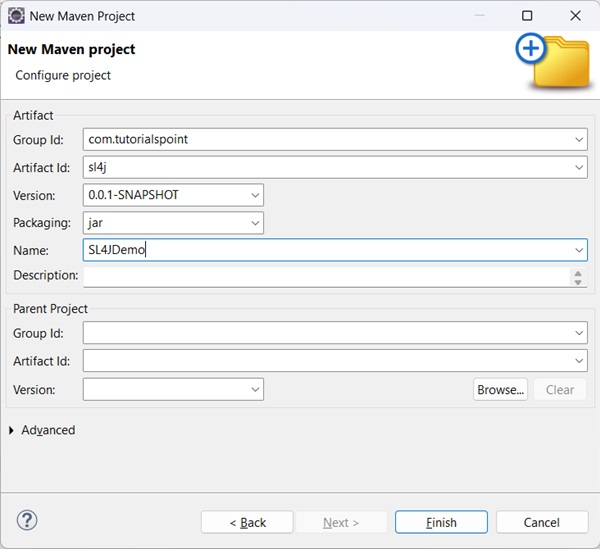This screenshot has height=549, width=600.
Task: Open the Parent Project Group Id dropdown
Action: tap(580, 333)
